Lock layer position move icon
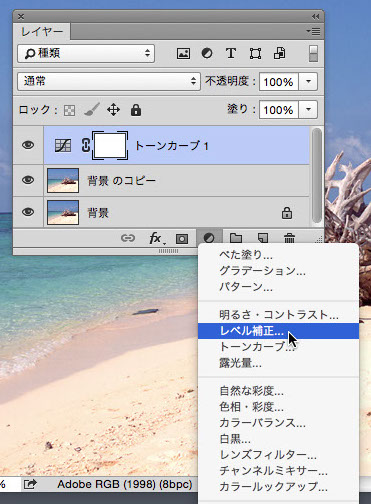This screenshot has height=504, width=371. tap(113, 110)
